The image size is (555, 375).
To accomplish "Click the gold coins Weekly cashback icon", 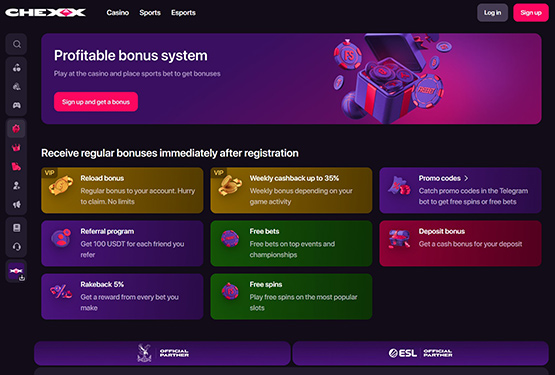I will point(230,185).
